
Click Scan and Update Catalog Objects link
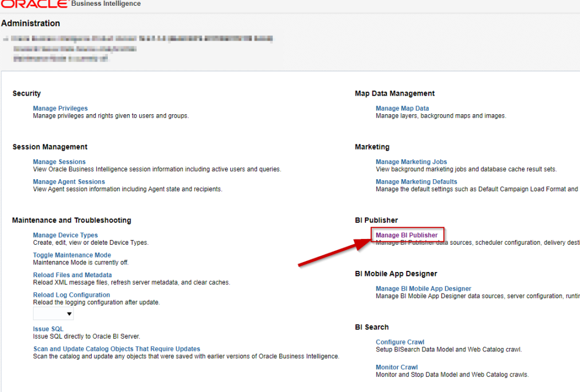(117, 349)
